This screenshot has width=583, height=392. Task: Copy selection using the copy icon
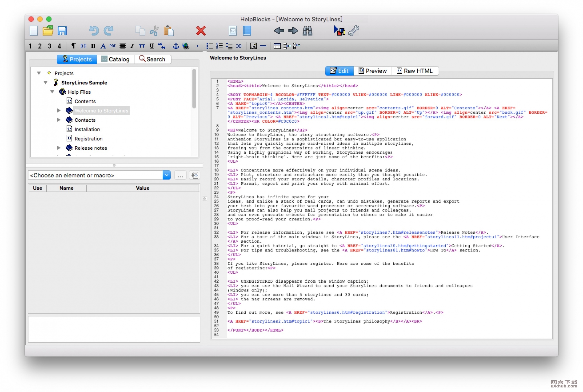click(140, 31)
